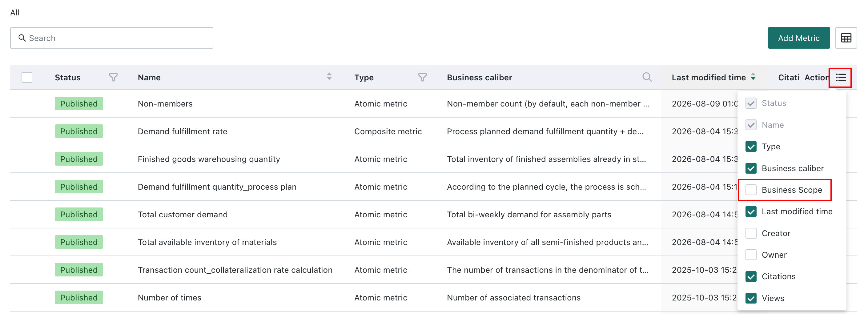The width and height of the screenshot is (868, 314).
Task: Open the column settings list icon
Action: point(840,78)
